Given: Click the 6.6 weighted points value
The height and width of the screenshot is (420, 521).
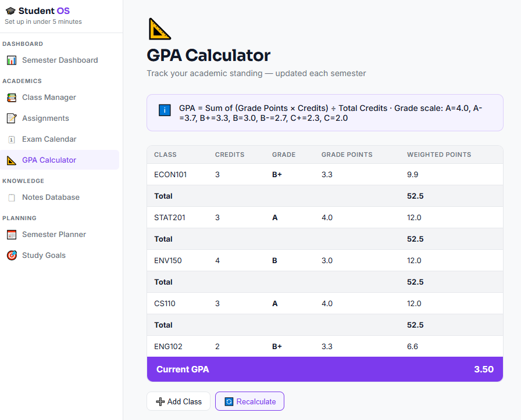Looking at the screenshot, I should point(413,347).
